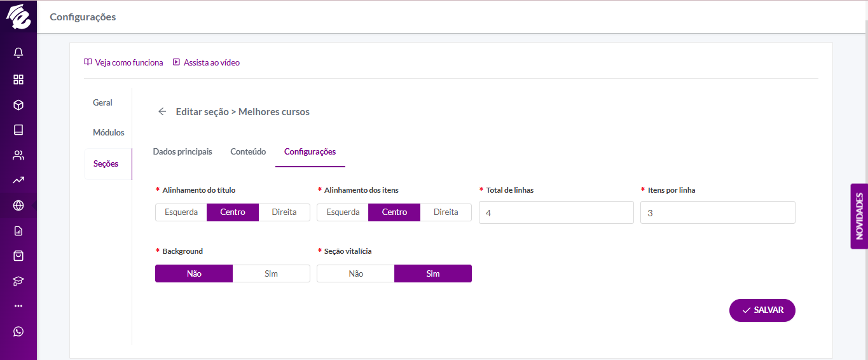Click the cube icon in sidebar

pos(18,105)
